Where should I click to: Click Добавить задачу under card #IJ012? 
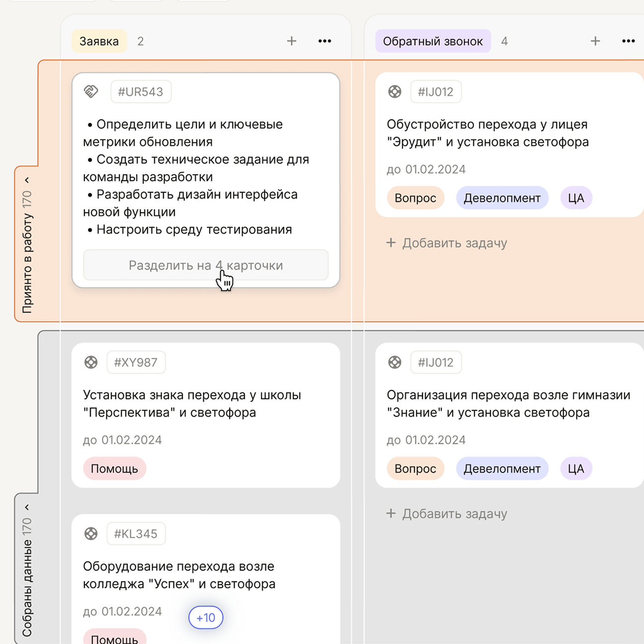tap(446, 243)
